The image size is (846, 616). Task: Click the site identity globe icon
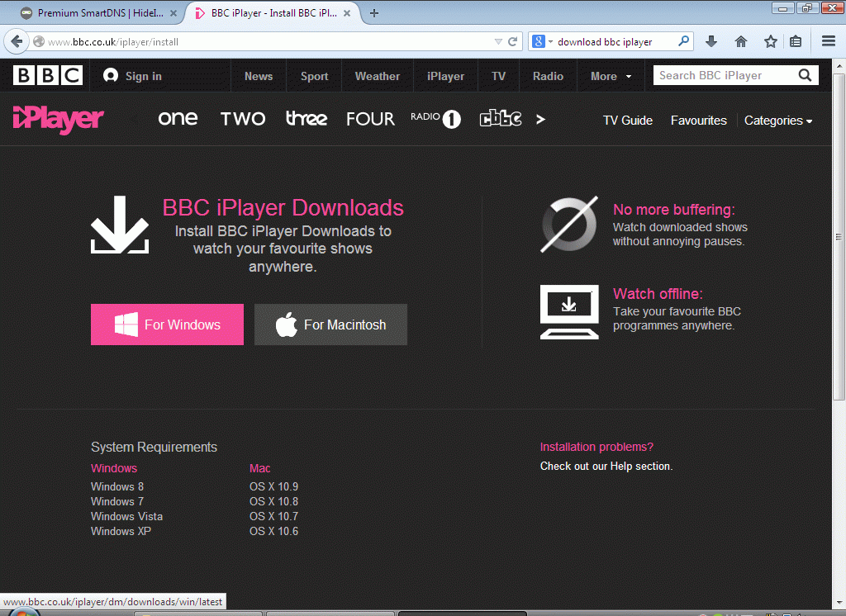coord(39,41)
